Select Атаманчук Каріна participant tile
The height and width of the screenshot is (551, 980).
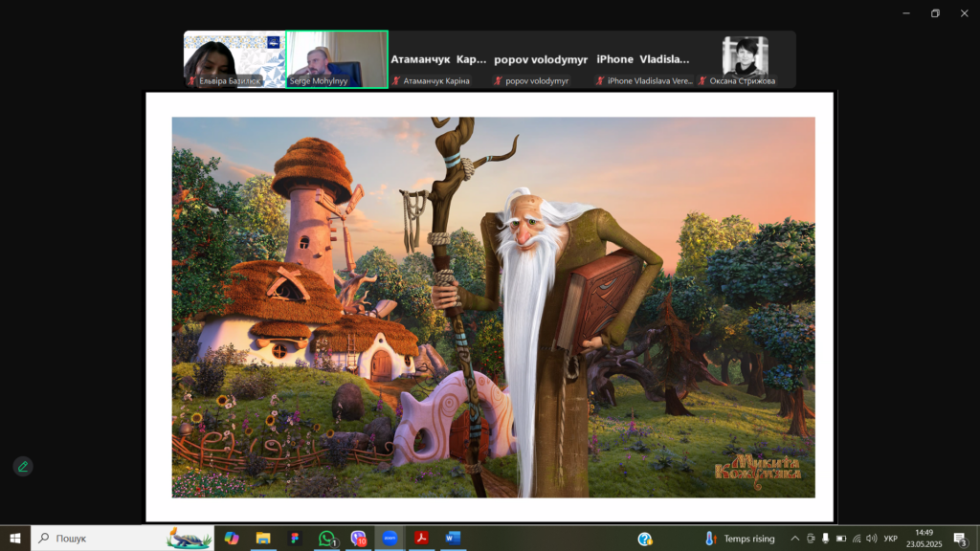pyautogui.click(x=438, y=59)
